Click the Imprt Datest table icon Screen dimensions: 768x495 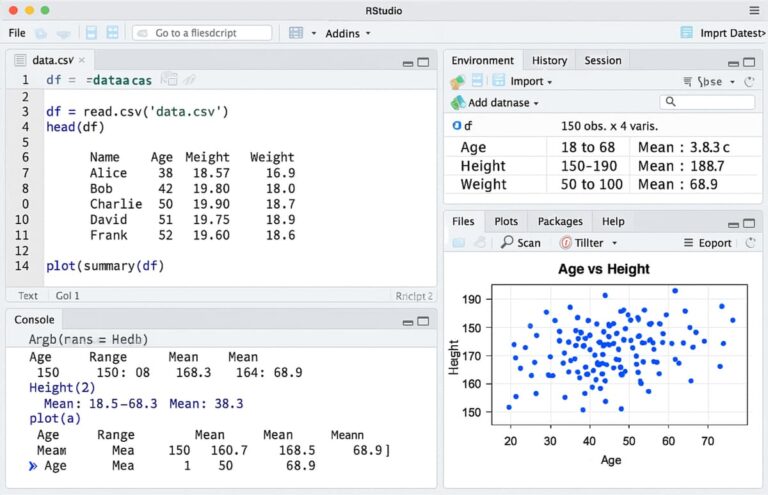687,33
